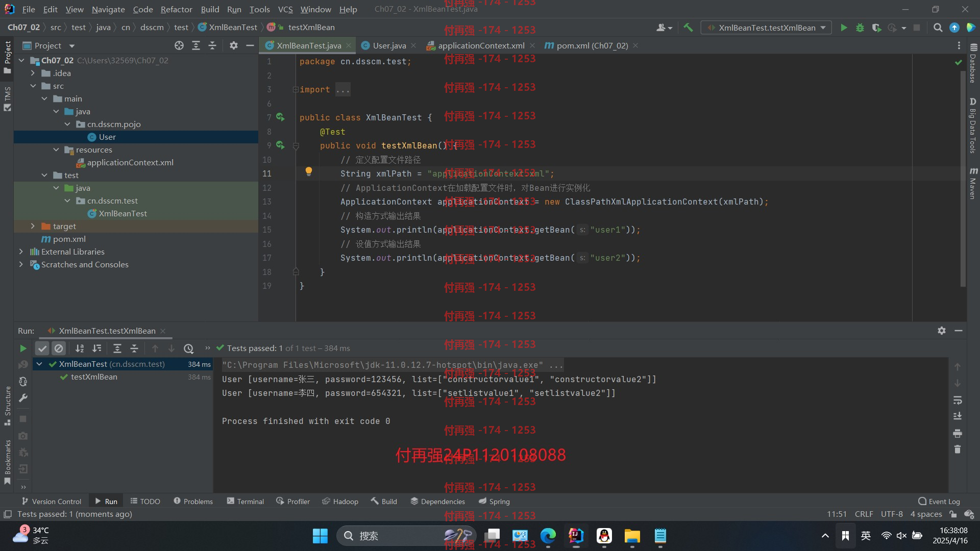Screen dimensions: 980x551
Task: Select applicationContext.xml in project tree
Action: pyautogui.click(x=130, y=162)
